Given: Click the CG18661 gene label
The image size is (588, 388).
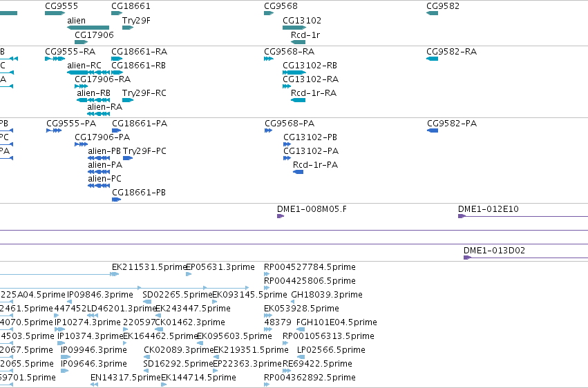Looking at the screenshot, I should click(x=131, y=6).
